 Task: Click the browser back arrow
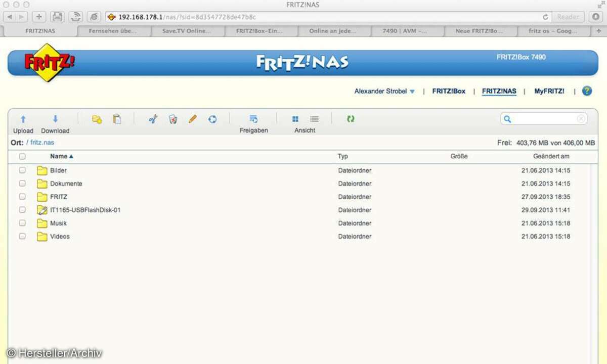click(x=9, y=17)
